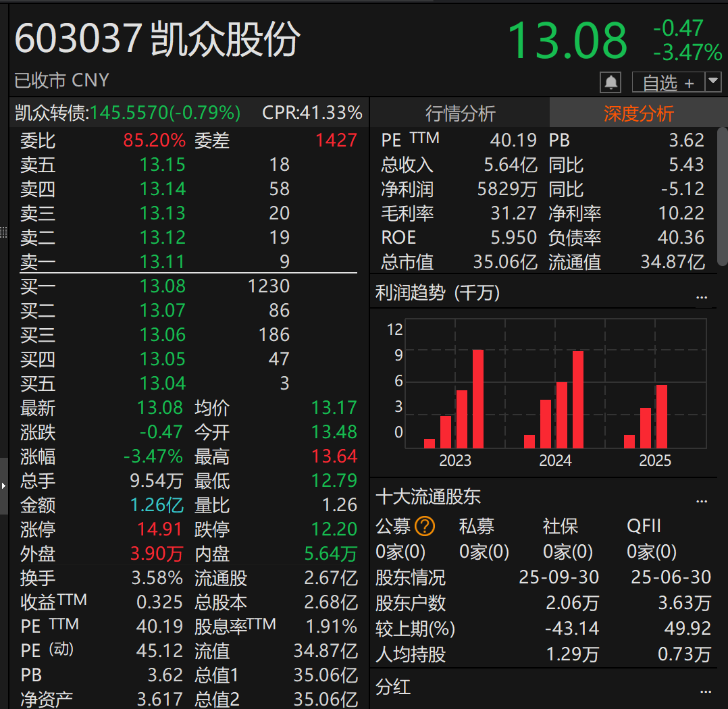
Task: Enable alerts via the bell button
Action: (611, 81)
